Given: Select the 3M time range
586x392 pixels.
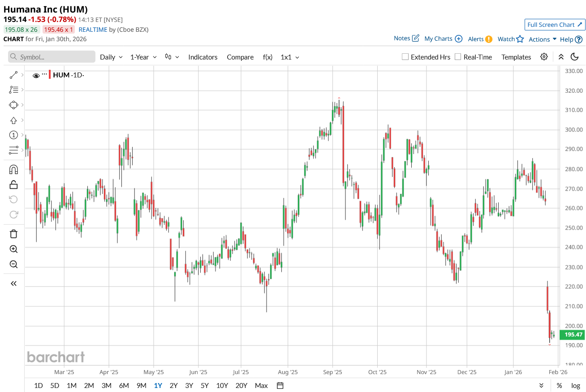Looking at the screenshot, I should pos(106,385).
